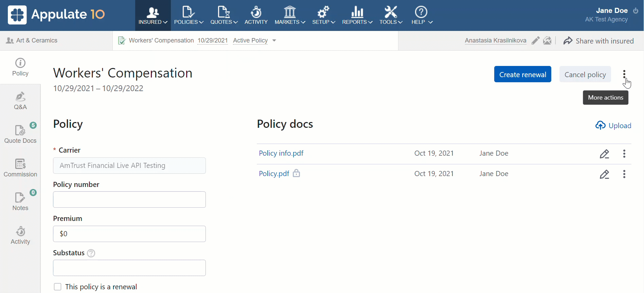Screen dimensions: 644x293
Task: Click the Create renewal button
Action: (x=522, y=74)
